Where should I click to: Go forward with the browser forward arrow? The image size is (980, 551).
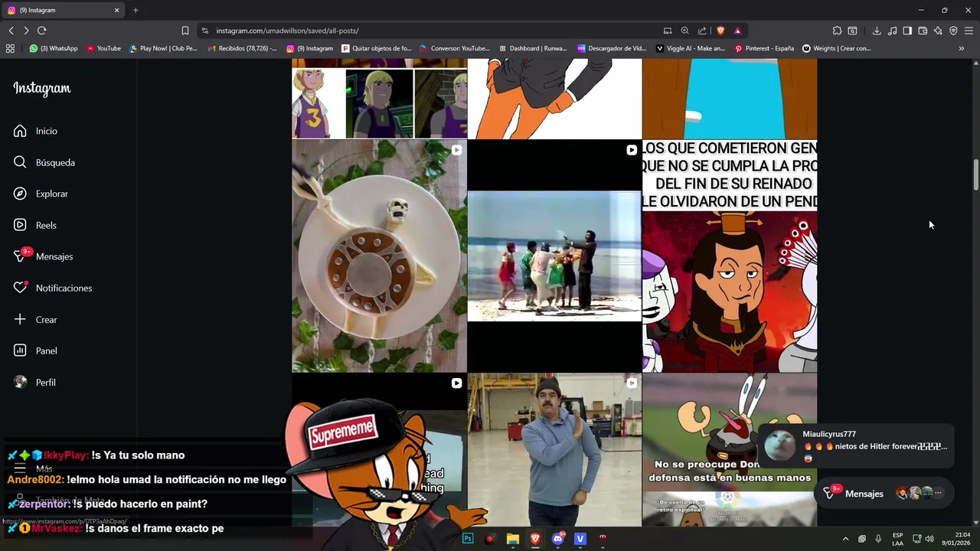[x=26, y=31]
